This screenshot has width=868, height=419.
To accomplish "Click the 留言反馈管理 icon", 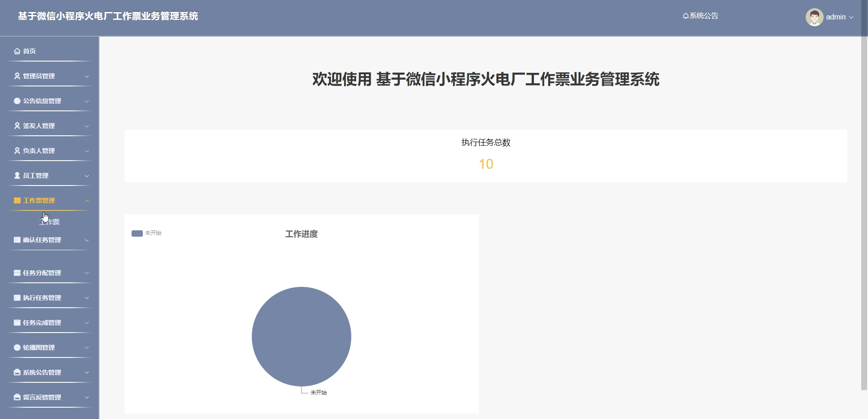I will (17, 397).
